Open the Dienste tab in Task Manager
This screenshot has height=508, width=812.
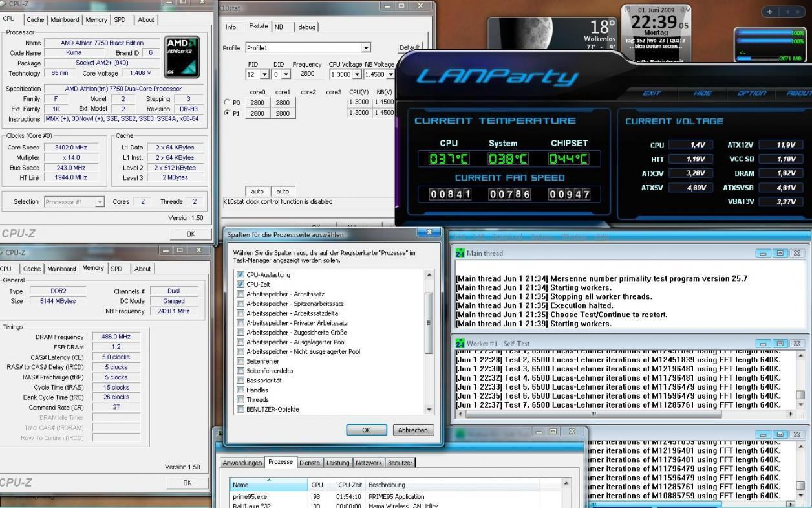pos(310,463)
